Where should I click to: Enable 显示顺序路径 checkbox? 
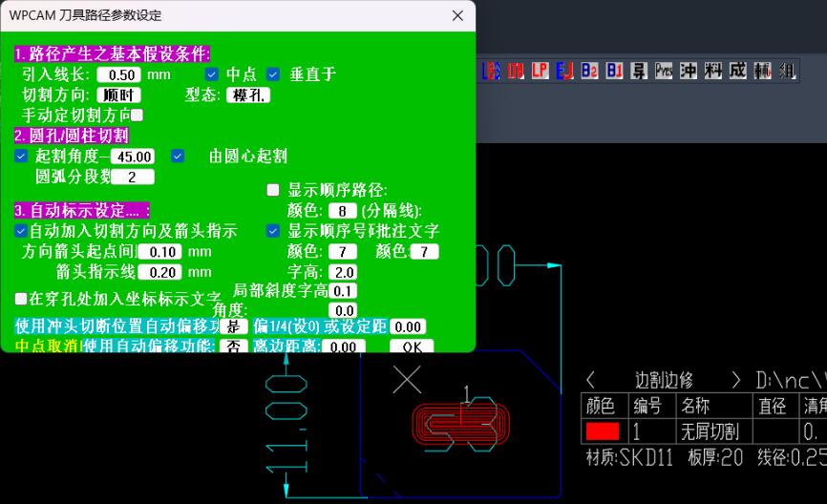tap(273, 190)
